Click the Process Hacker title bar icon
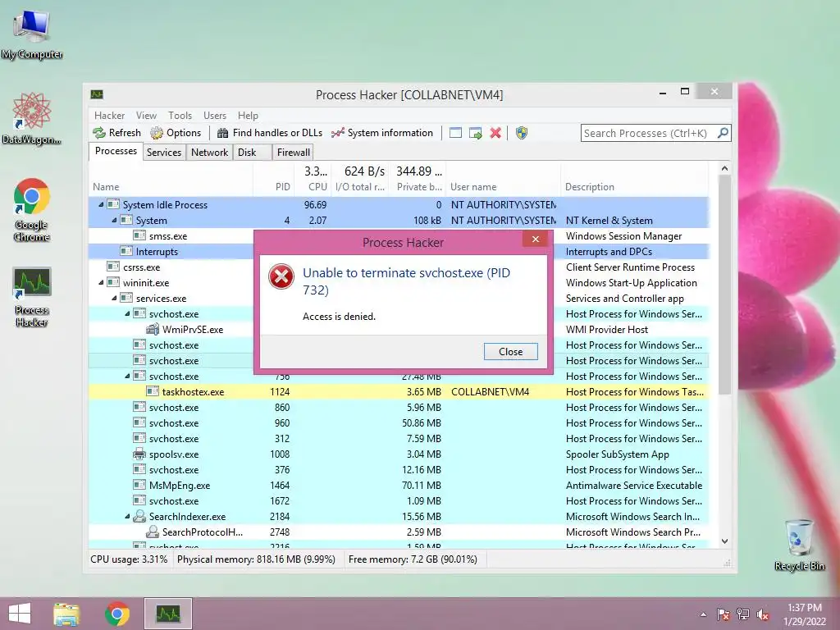Screen dimensions: 840x630 click(x=97, y=95)
